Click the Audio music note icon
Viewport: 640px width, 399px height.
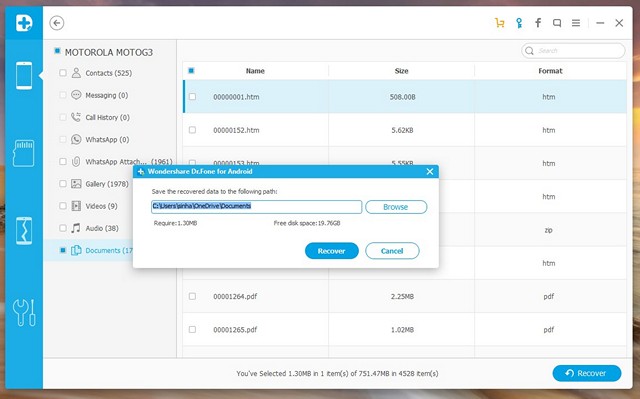(x=76, y=228)
